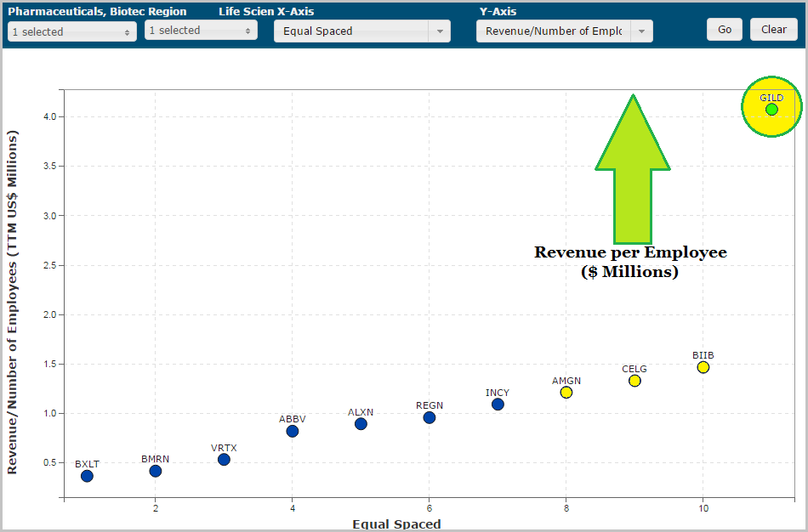Screen dimensions: 808x532
Task: Click the y-axis tick label 4.0
Action: (x=49, y=117)
